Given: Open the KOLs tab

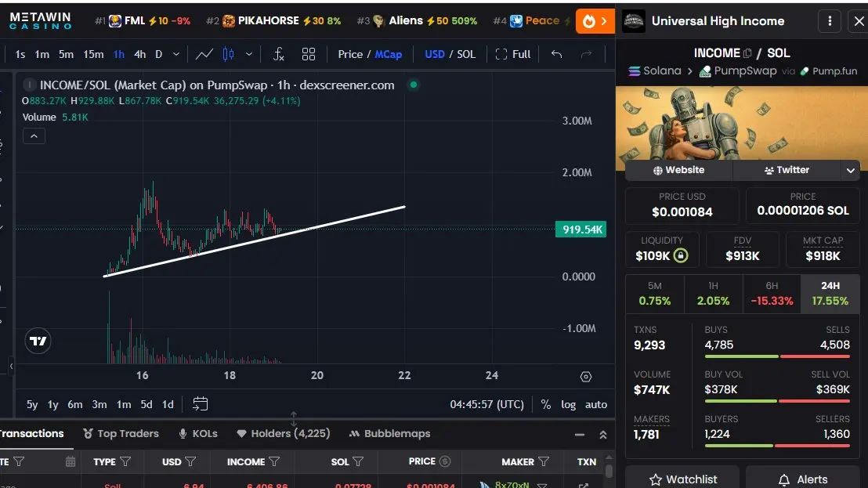Looking at the screenshot, I should click(x=197, y=434).
